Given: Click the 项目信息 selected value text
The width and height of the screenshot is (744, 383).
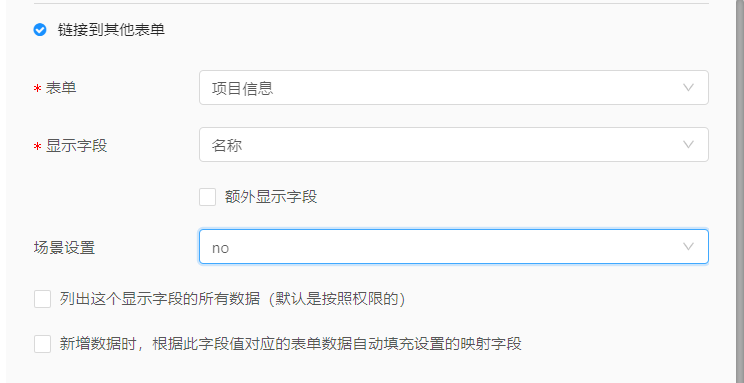Looking at the screenshot, I should click(242, 88).
